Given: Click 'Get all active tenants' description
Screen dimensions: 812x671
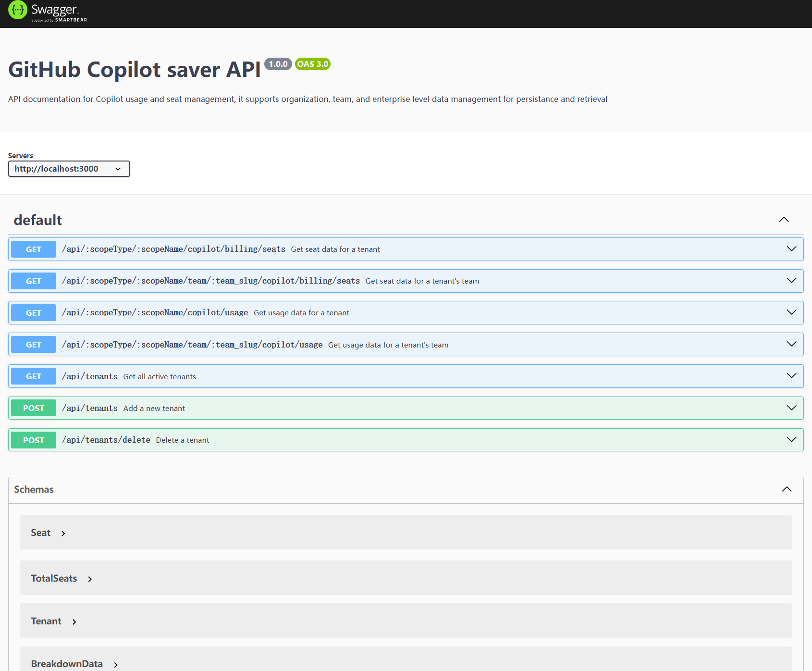Looking at the screenshot, I should (x=160, y=377).
